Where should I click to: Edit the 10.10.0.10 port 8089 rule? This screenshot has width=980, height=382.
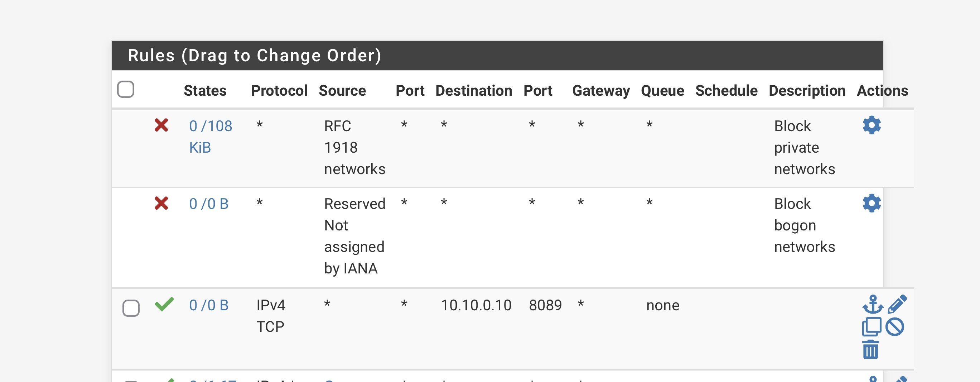(x=897, y=304)
